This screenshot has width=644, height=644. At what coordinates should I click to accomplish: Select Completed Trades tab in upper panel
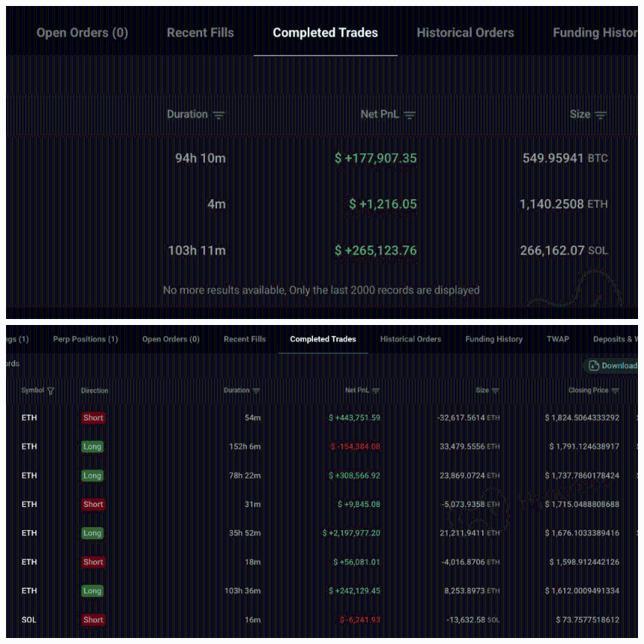click(325, 33)
